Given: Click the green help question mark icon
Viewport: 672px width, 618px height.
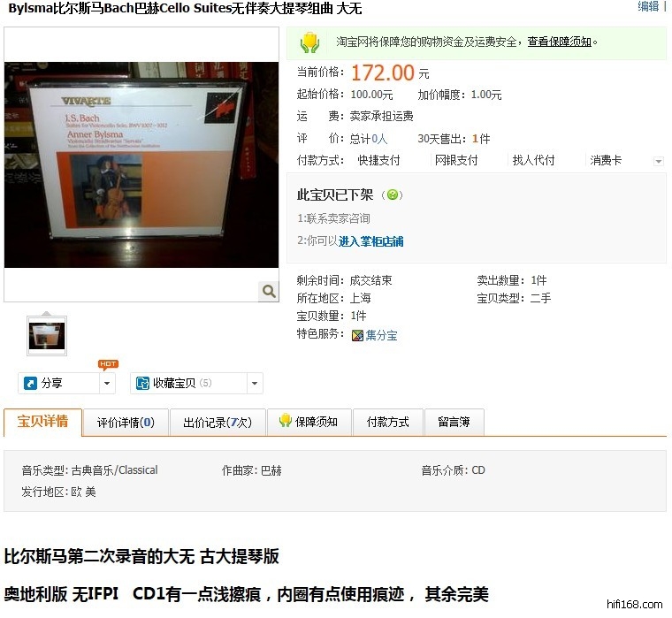Looking at the screenshot, I should 393,195.
